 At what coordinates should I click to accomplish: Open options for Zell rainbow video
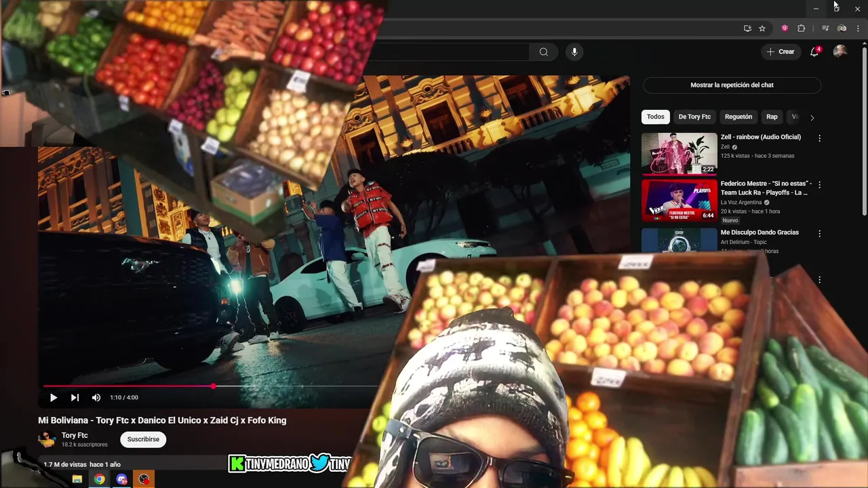819,138
